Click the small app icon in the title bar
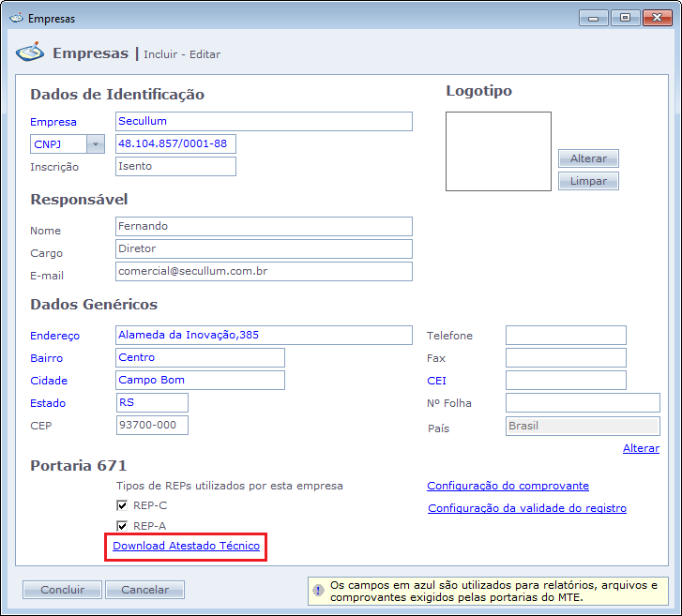 17,18
